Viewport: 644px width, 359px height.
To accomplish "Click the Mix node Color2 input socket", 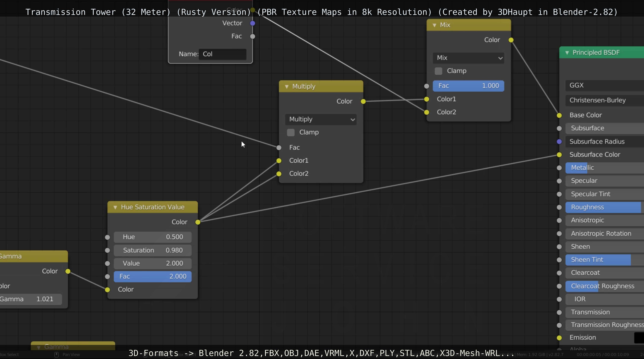I will pos(426,112).
